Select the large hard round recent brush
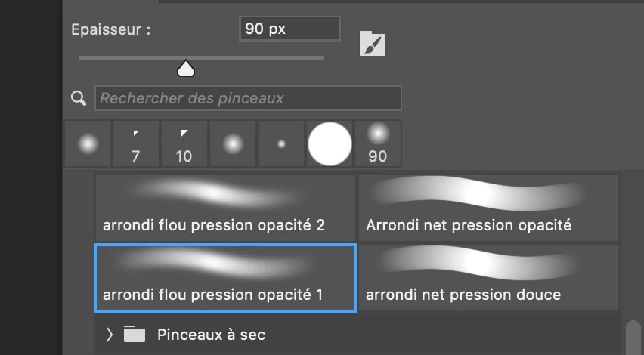This screenshot has height=355, width=644. (x=330, y=144)
